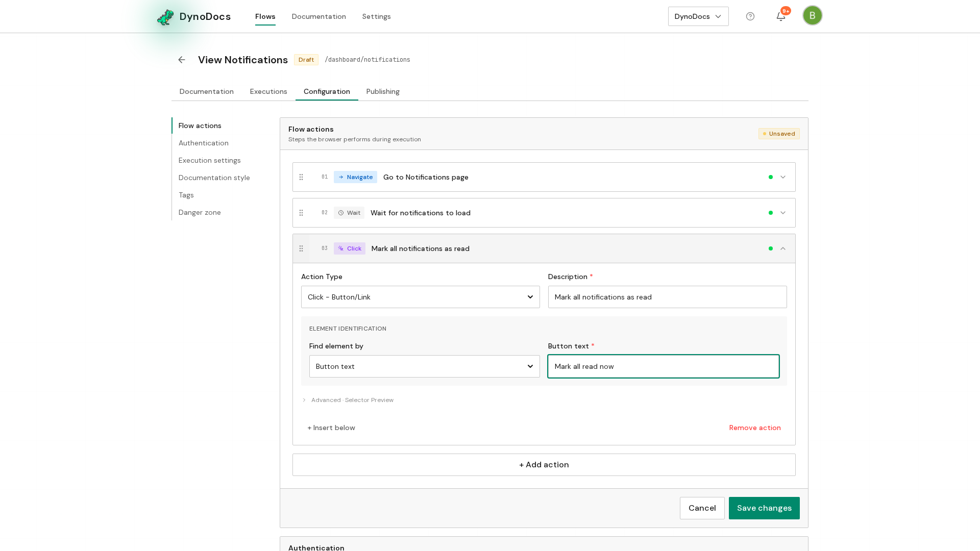Grab drag handle for Wait for notifications step
This screenshot has width=980, height=551.
(301, 213)
